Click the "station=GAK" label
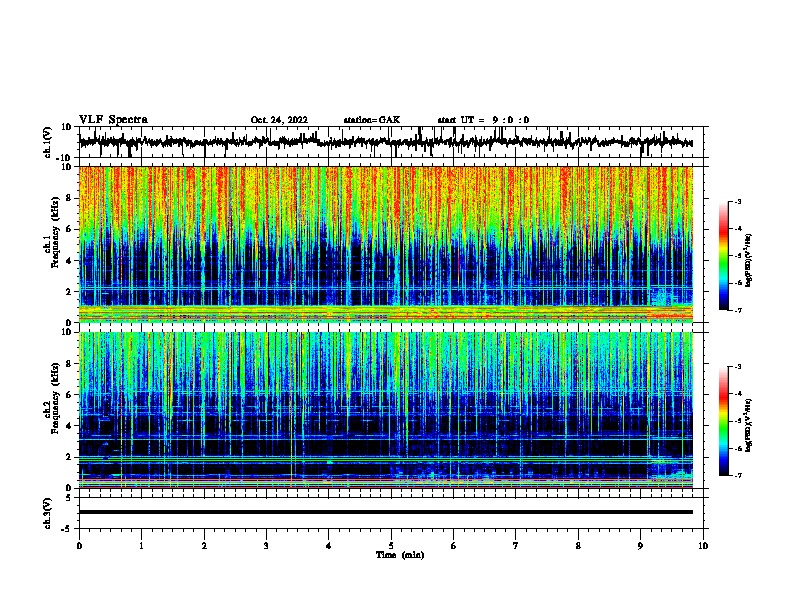Image resolution: width=792 pixels, height=612 pixels. pos(372,120)
